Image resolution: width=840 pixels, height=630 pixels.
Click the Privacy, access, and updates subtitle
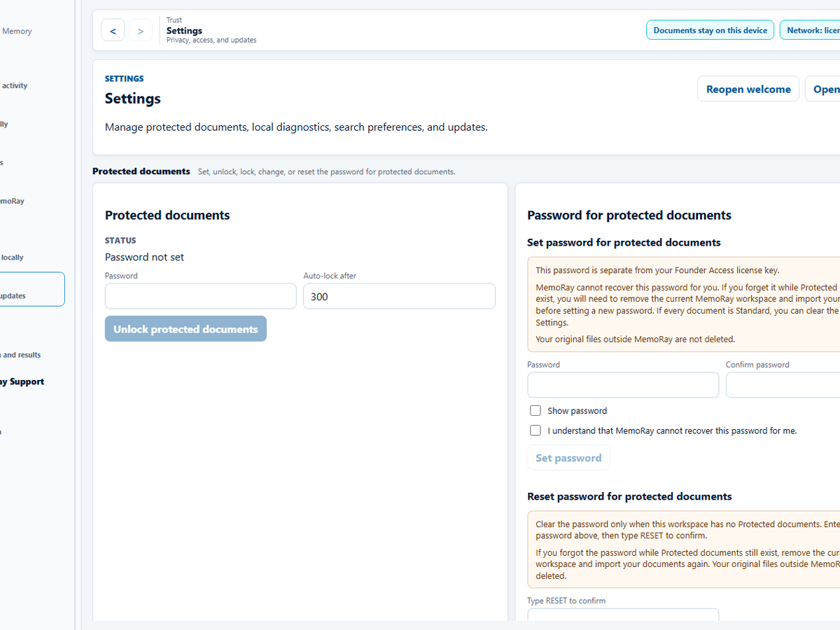click(x=211, y=40)
